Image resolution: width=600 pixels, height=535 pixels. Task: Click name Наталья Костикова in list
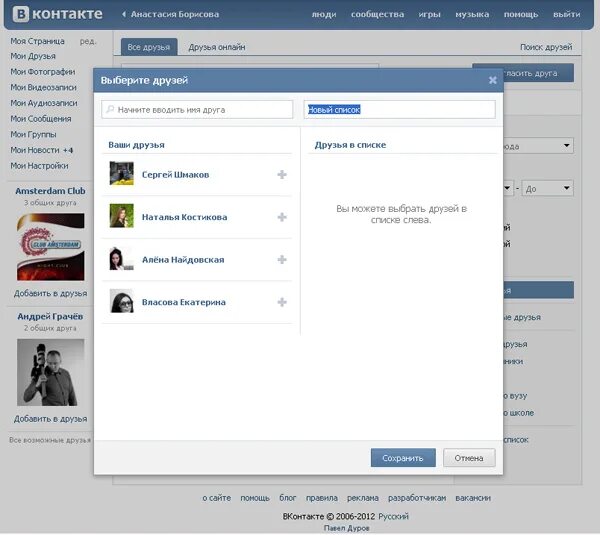point(184,217)
